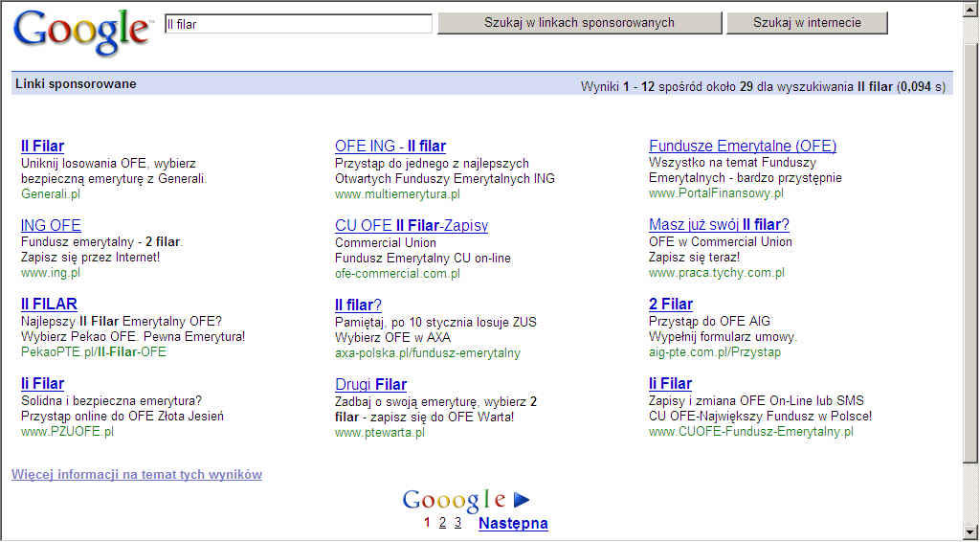Open the II Filar Generali ad link

[x=42, y=147]
